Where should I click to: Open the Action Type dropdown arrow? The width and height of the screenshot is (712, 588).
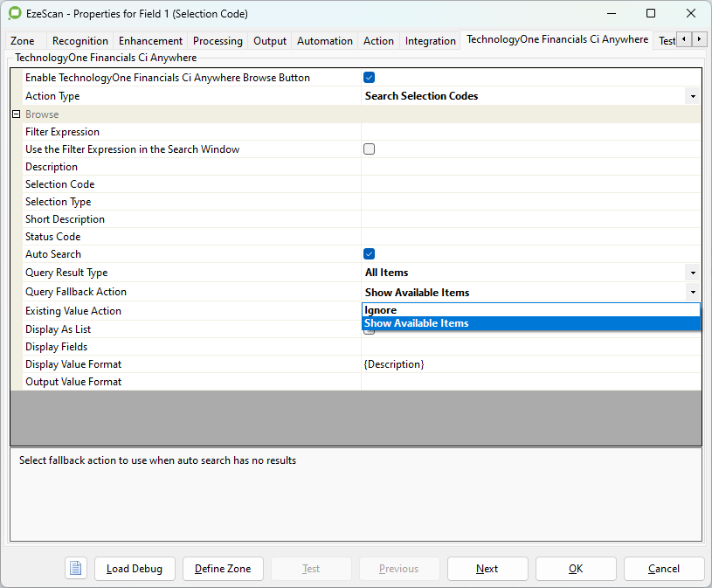coord(692,96)
